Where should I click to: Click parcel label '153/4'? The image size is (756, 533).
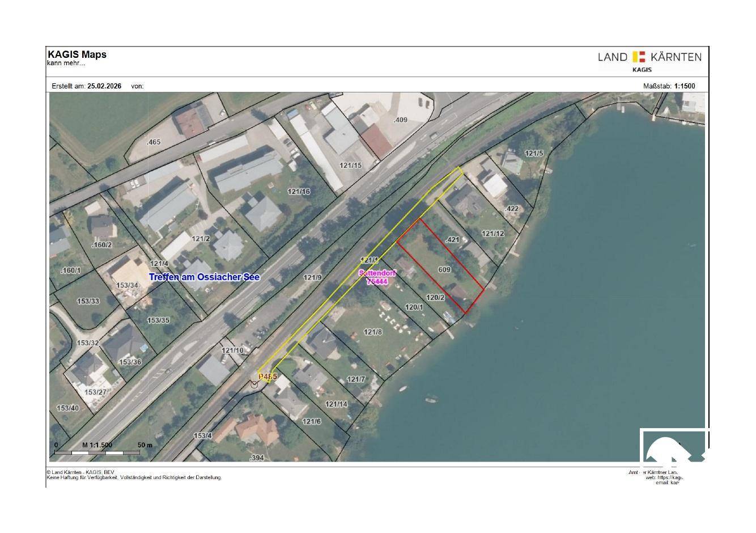(x=202, y=435)
